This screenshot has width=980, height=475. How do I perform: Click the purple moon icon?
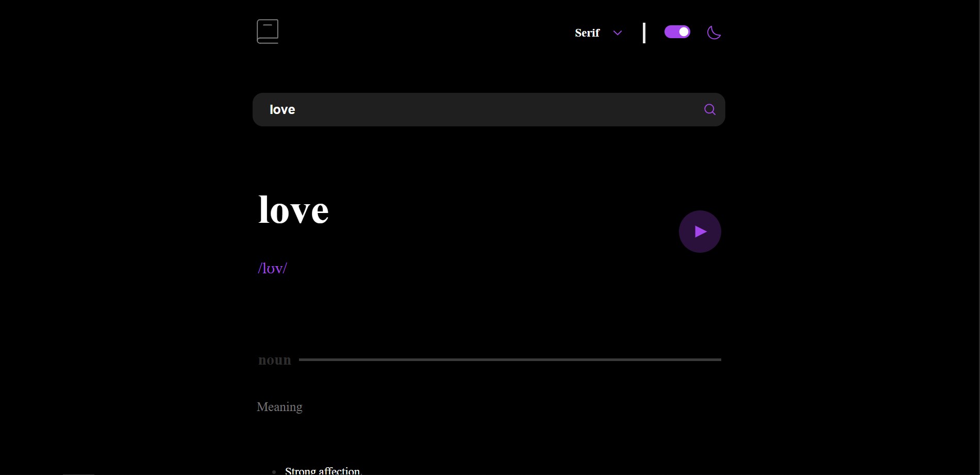(713, 32)
